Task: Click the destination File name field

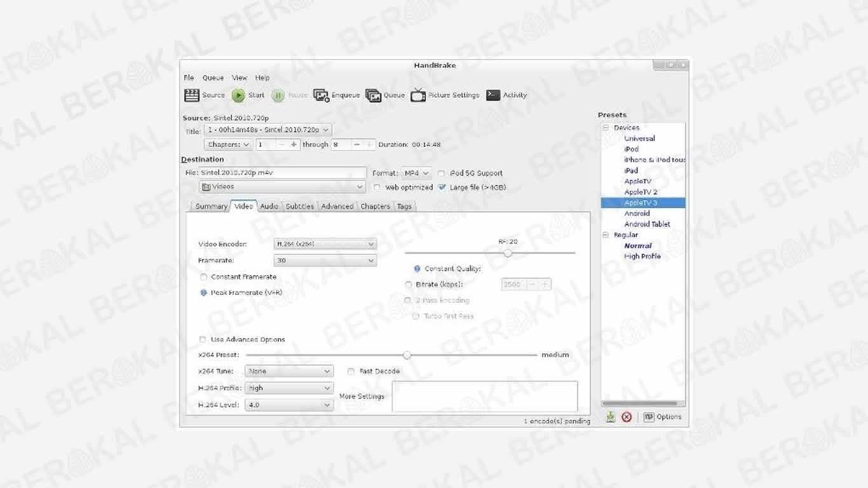Action: [x=283, y=173]
